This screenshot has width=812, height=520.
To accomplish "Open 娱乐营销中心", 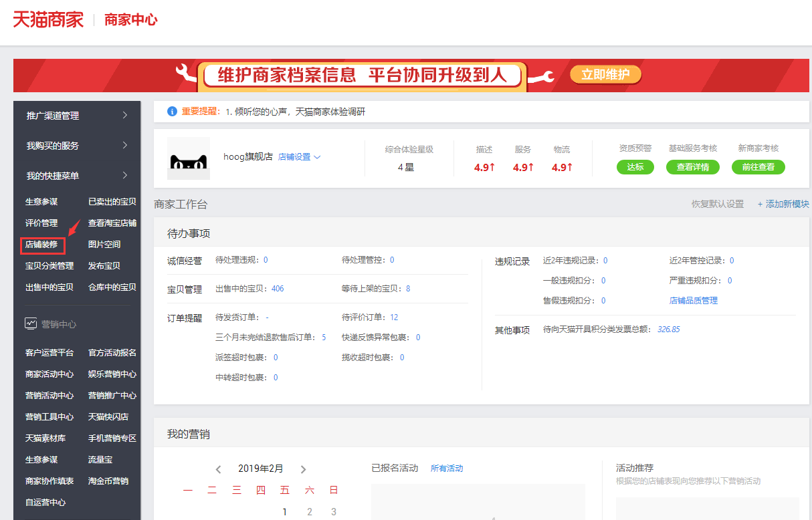I will click(x=112, y=374).
